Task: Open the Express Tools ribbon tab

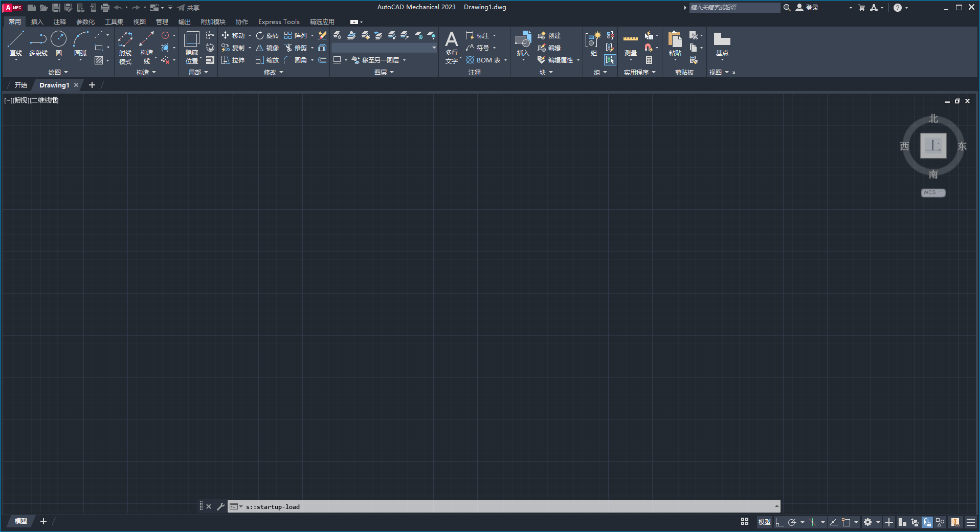Action: 278,21
